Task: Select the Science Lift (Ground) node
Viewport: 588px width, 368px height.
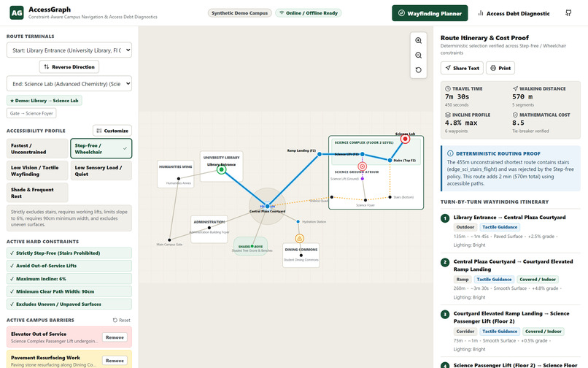Action: [363, 179]
